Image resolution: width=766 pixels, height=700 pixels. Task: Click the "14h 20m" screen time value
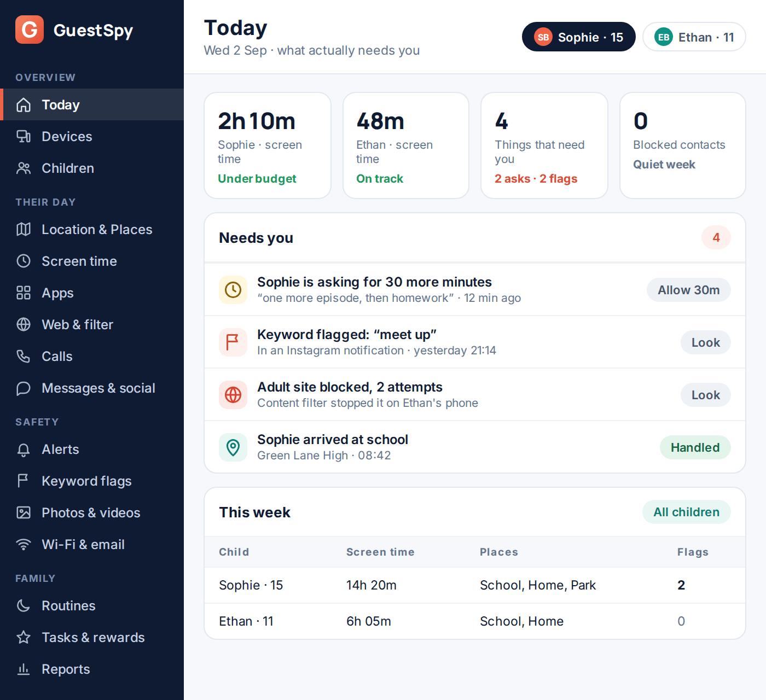[372, 585]
